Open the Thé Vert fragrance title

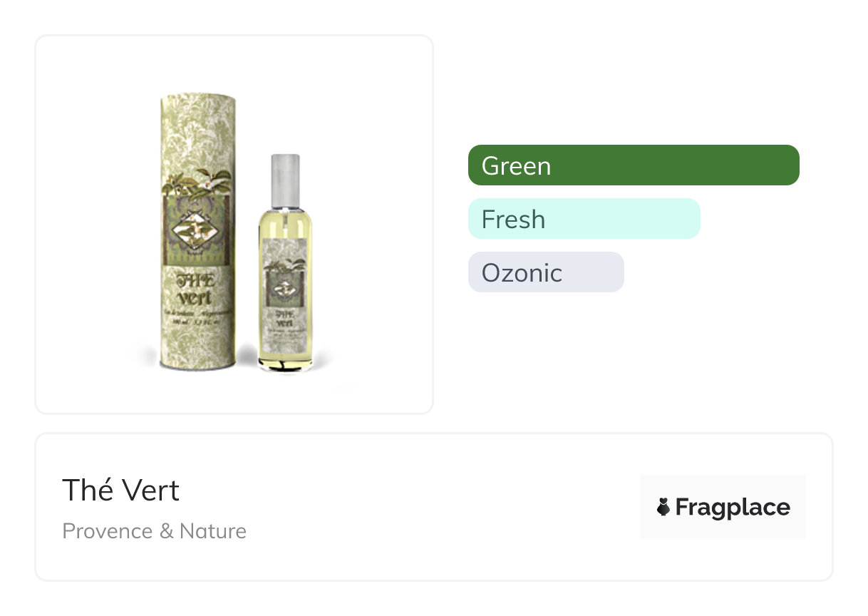click(120, 491)
